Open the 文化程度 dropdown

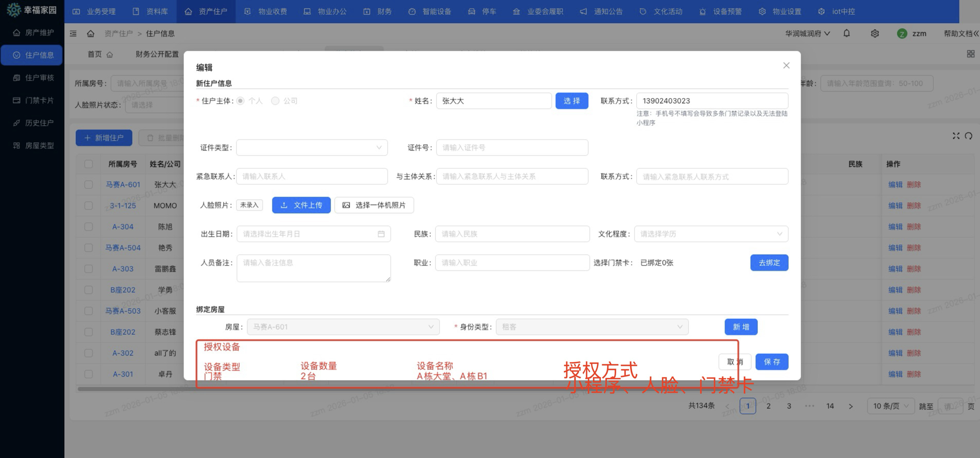click(711, 234)
